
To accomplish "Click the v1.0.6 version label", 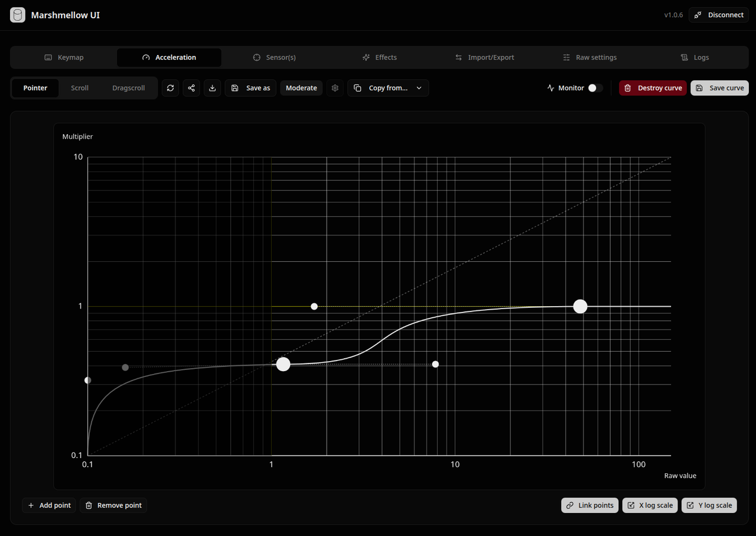I will pyautogui.click(x=673, y=15).
